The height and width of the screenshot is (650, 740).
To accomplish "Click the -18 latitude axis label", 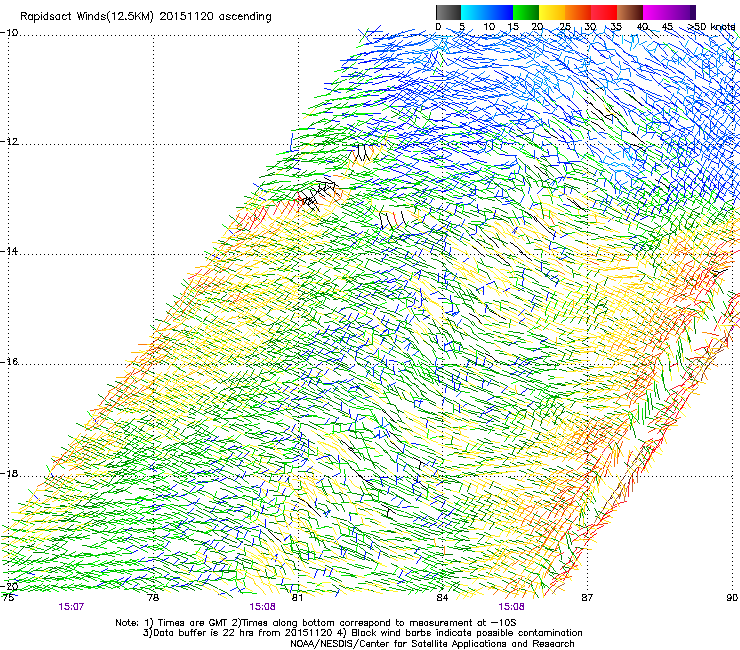I will pos(9,474).
